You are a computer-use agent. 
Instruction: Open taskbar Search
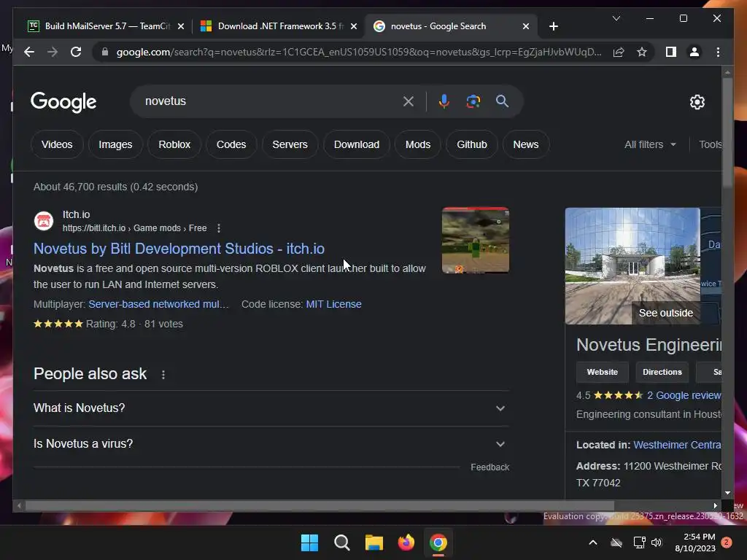click(341, 542)
